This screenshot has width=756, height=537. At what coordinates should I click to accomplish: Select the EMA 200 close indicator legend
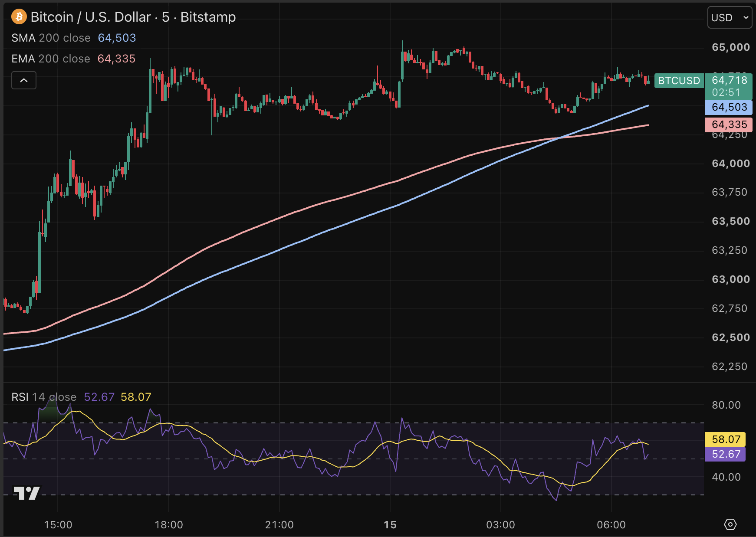point(73,59)
